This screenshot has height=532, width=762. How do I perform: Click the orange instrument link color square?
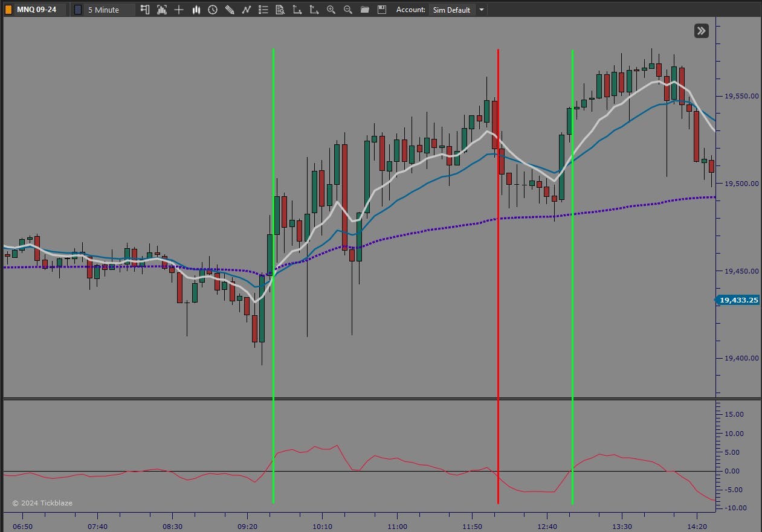[7, 10]
